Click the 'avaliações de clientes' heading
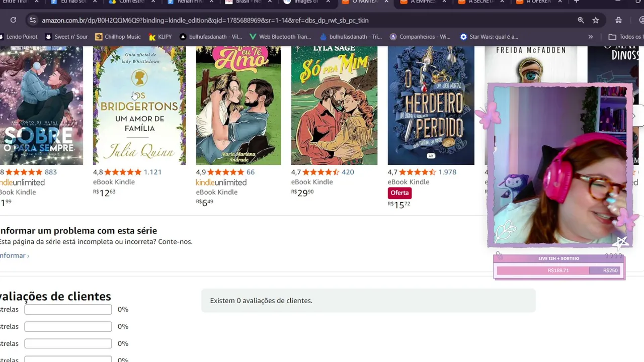Viewport: 644px width, 362px height. [x=55, y=296]
